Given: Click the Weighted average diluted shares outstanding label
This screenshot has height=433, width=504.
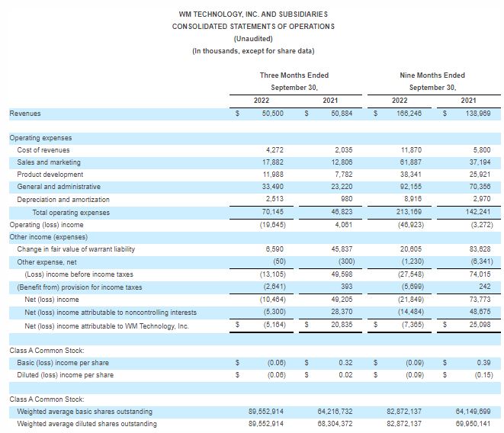Looking at the screenshot, I should tap(87, 424).
